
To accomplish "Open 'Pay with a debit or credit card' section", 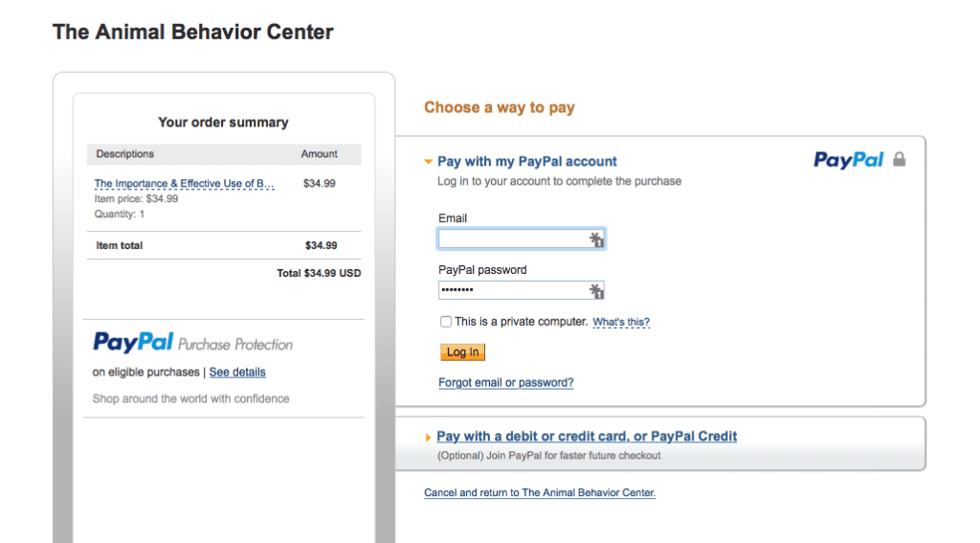I will tap(587, 437).
